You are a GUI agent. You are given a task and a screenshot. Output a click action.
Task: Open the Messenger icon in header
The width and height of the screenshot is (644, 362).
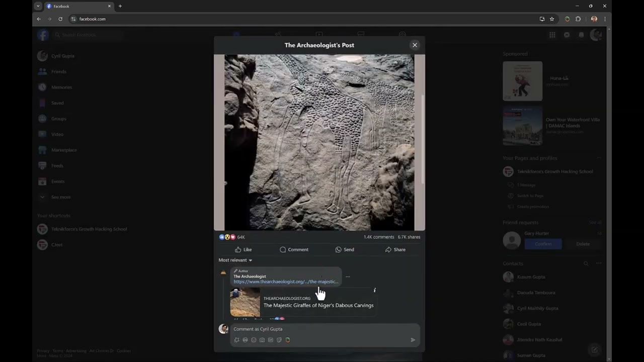point(567,35)
